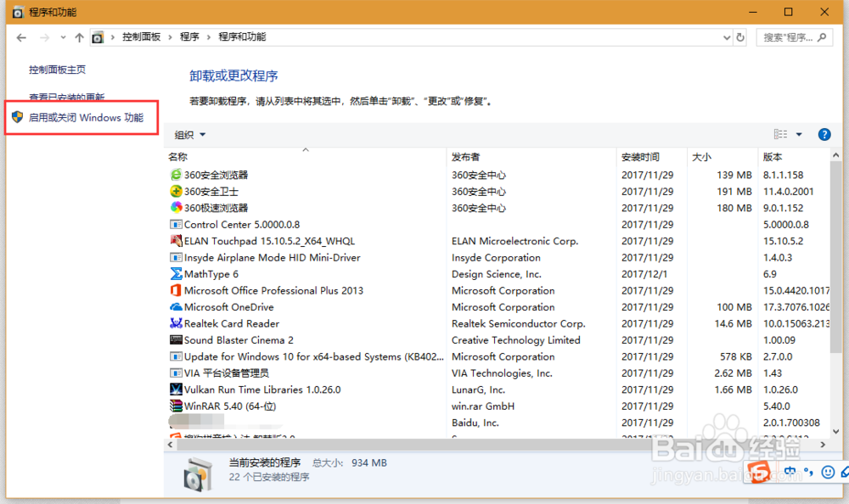
Task: Click the version 11.4.0.2001 cell
Action: [789, 191]
